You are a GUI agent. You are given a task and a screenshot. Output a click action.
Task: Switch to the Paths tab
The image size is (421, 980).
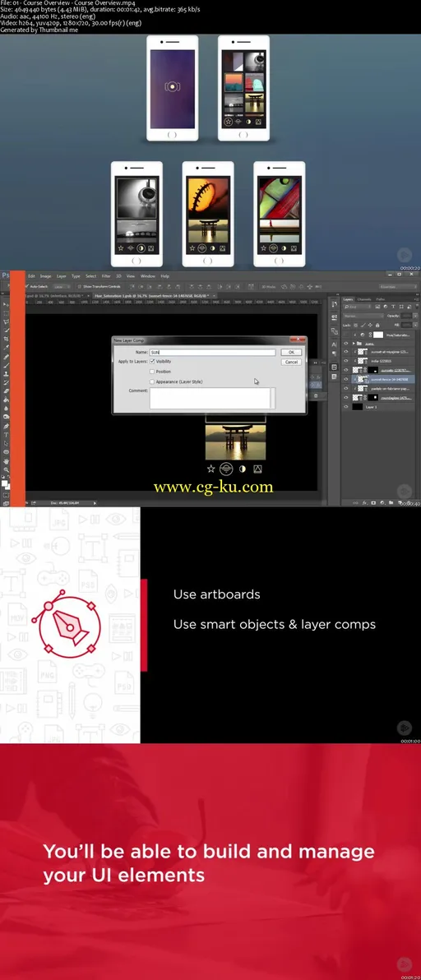[381, 299]
